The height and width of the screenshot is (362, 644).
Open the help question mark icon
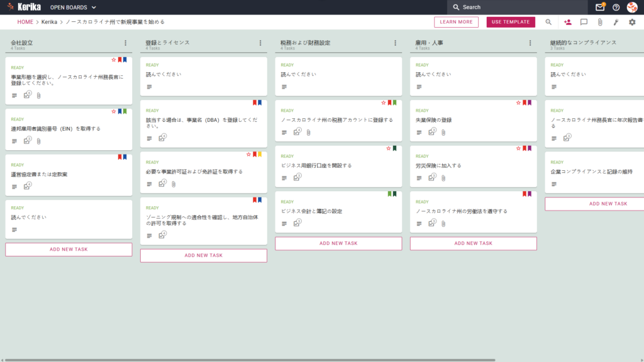pos(616,7)
